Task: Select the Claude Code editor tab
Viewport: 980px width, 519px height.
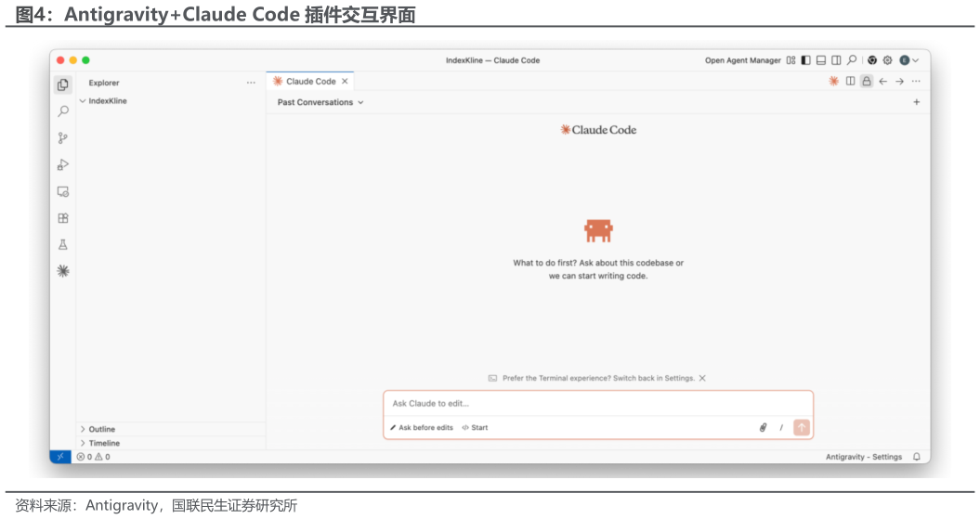Action: coord(310,82)
